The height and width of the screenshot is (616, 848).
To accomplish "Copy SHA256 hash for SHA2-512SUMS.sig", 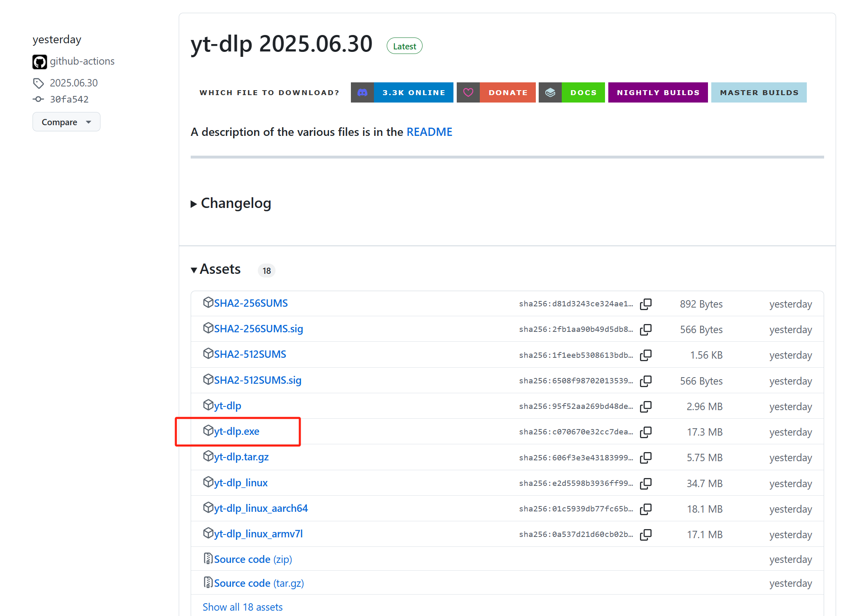I will (645, 381).
